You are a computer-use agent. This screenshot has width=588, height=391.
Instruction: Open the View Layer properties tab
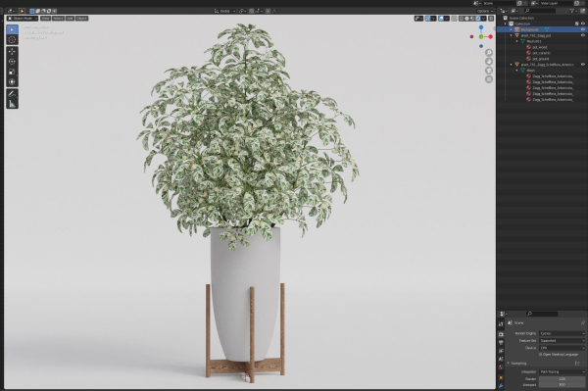click(x=501, y=351)
